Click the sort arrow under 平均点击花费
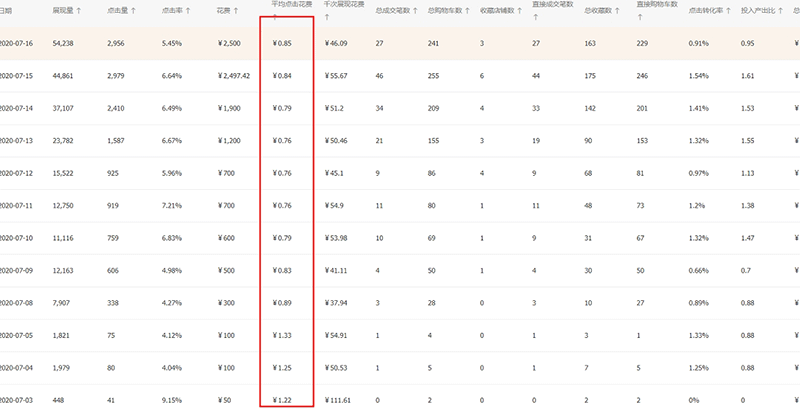 pos(275,17)
